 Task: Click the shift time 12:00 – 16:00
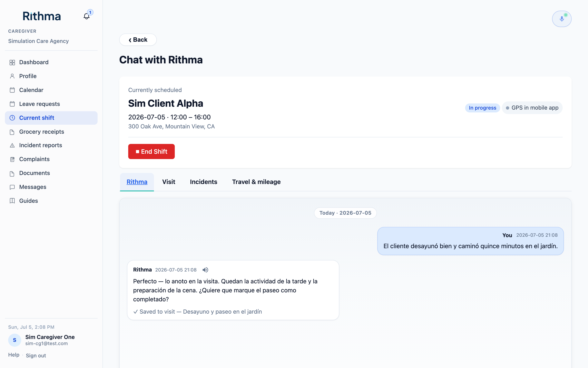pos(190,117)
